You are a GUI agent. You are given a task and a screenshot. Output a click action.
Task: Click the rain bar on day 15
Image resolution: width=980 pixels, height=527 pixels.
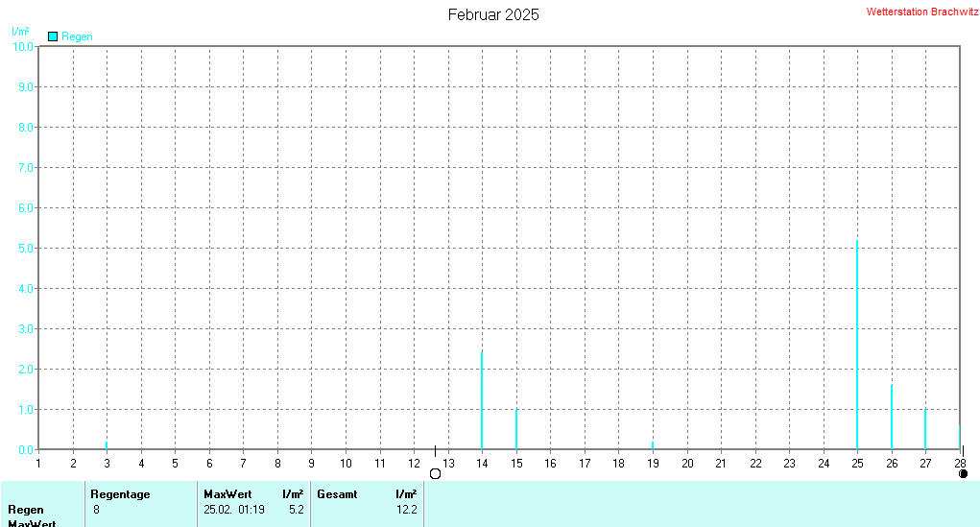click(516, 429)
